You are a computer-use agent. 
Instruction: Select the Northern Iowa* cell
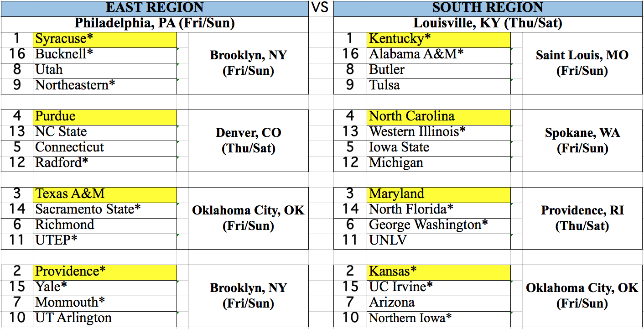click(x=439, y=319)
